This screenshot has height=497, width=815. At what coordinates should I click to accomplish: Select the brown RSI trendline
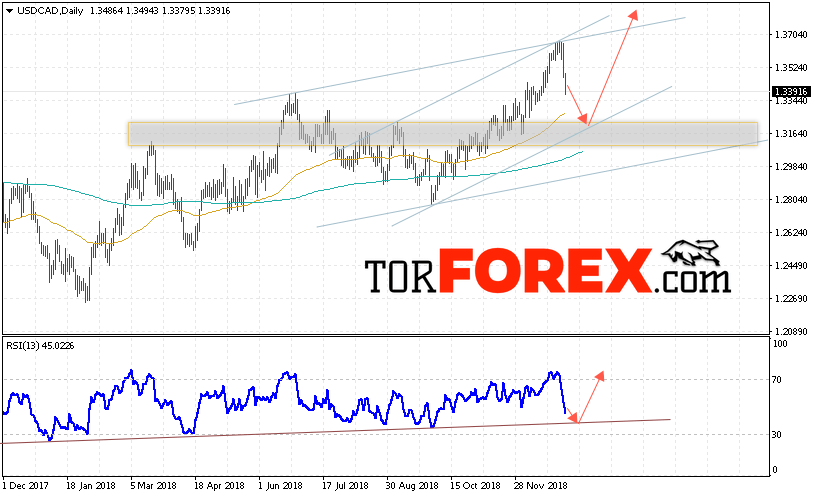(x=337, y=431)
